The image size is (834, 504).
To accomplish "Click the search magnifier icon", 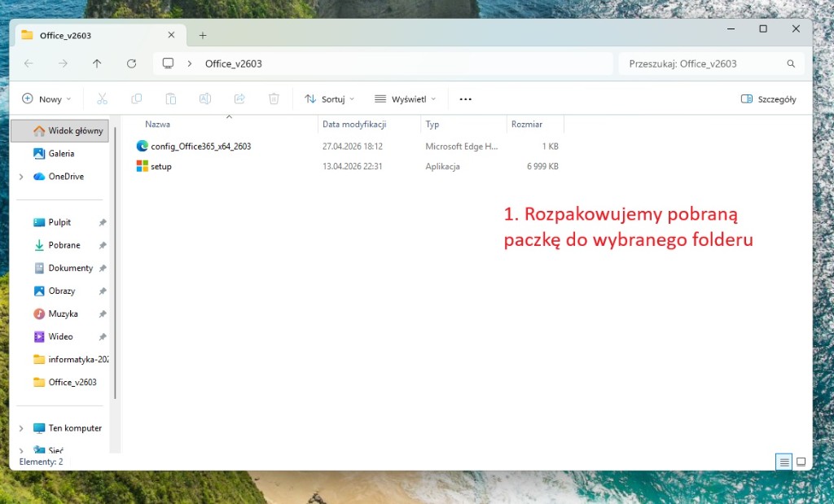I will (791, 64).
